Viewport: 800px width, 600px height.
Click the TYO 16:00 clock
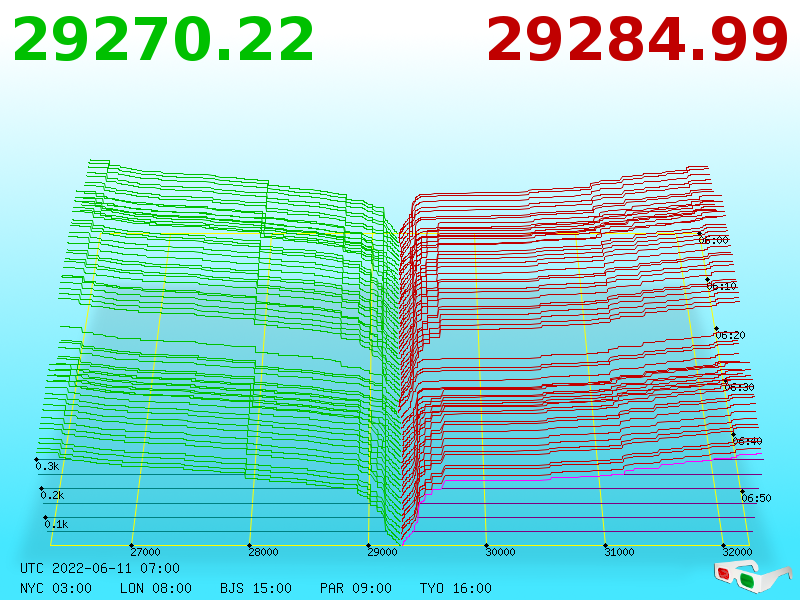[x=456, y=588]
